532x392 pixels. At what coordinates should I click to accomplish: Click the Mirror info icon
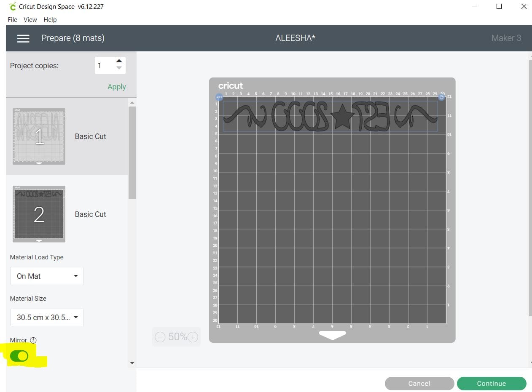click(x=33, y=340)
